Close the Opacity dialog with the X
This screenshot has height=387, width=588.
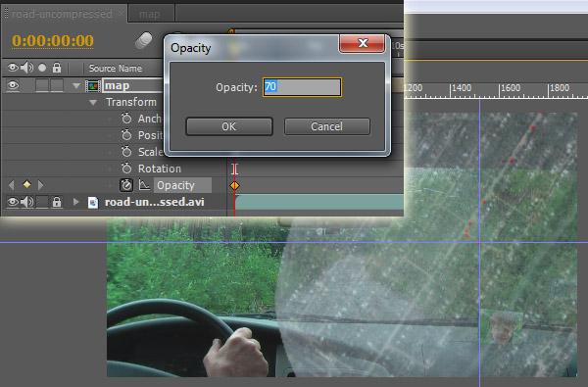[363, 43]
